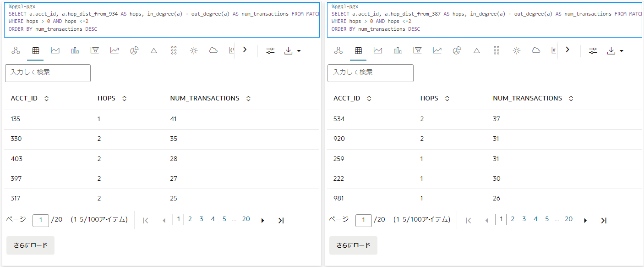
Task: Click tag cloud icon in left panel
Action: coord(213,50)
